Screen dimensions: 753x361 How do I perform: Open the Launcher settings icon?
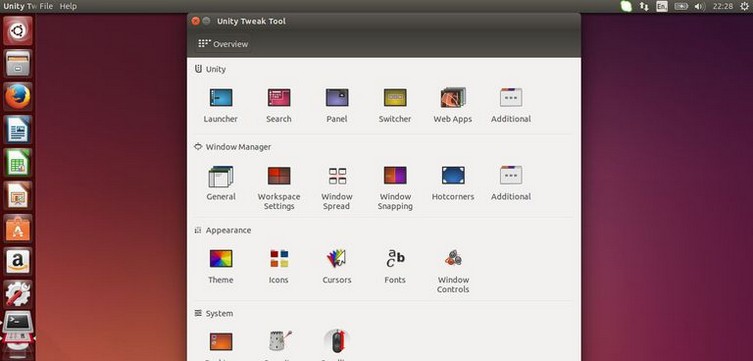221,98
